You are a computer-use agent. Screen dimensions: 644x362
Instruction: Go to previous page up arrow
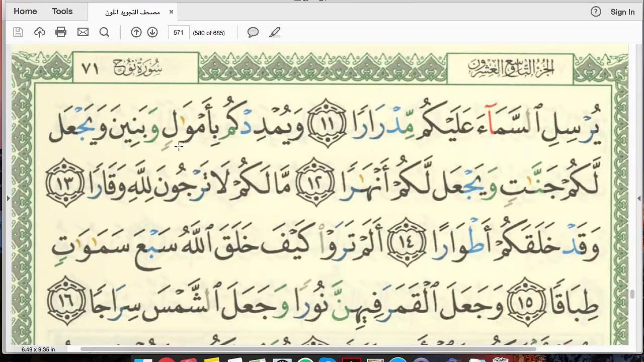[x=136, y=33]
